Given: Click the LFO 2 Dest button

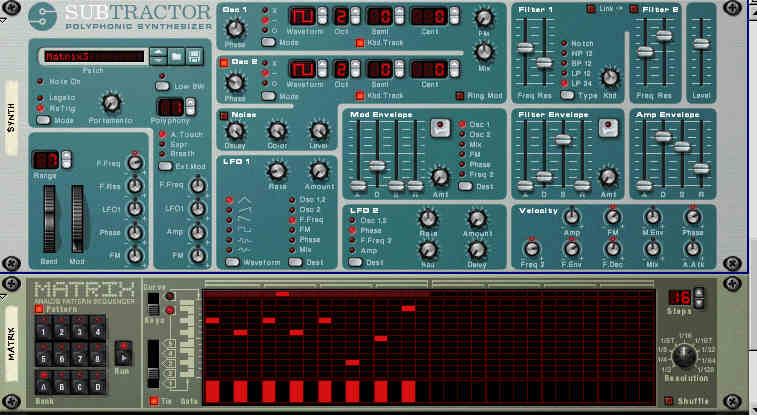Looking at the screenshot, I should [x=355, y=262].
